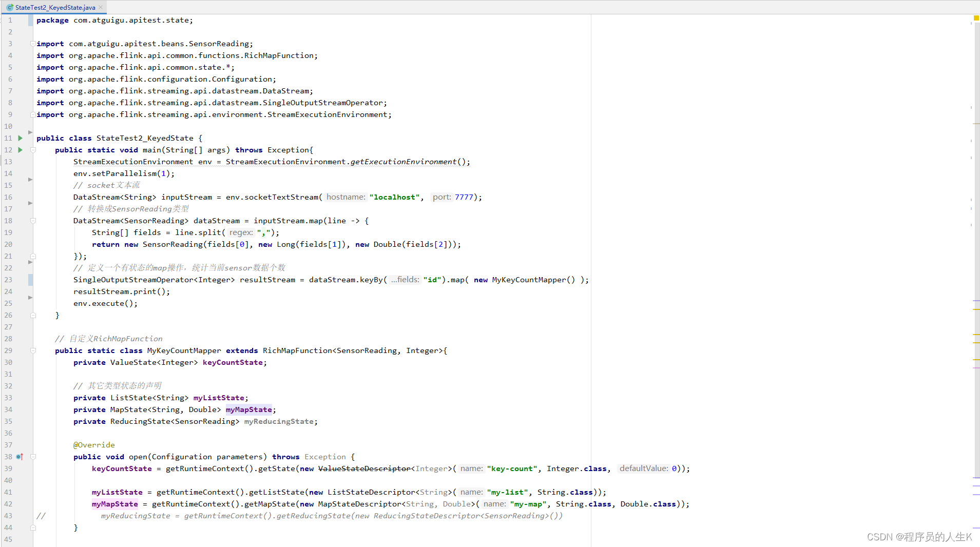980x547 pixels.
Task: Select the StateTest2_KeyedState.java editor tab
Action: [55, 7]
